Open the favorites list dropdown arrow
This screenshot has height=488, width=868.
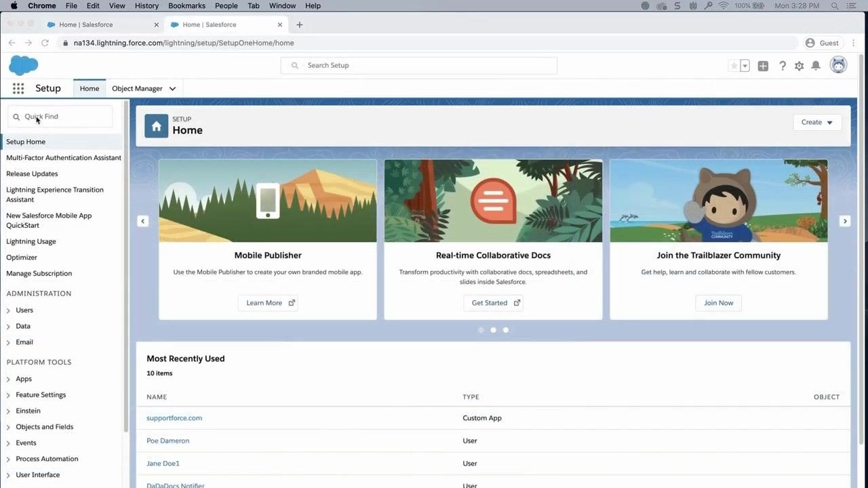[745, 66]
